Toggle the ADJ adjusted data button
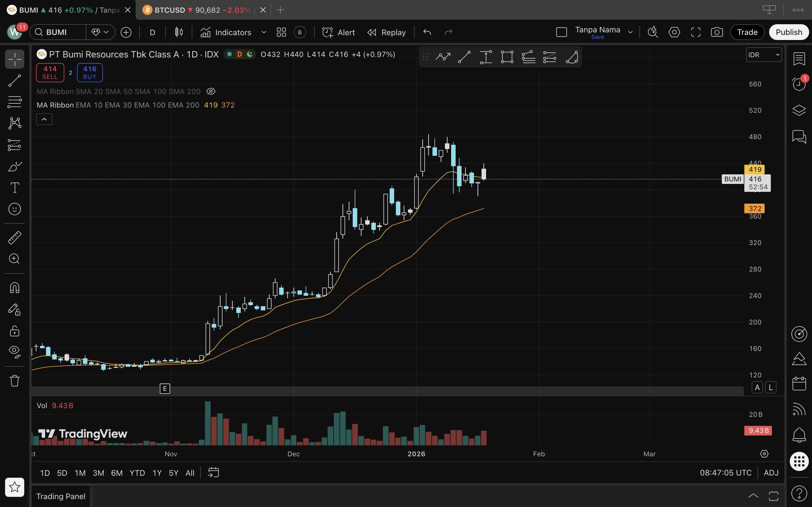Image resolution: width=812 pixels, height=507 pixels. [x=771, y=473]
